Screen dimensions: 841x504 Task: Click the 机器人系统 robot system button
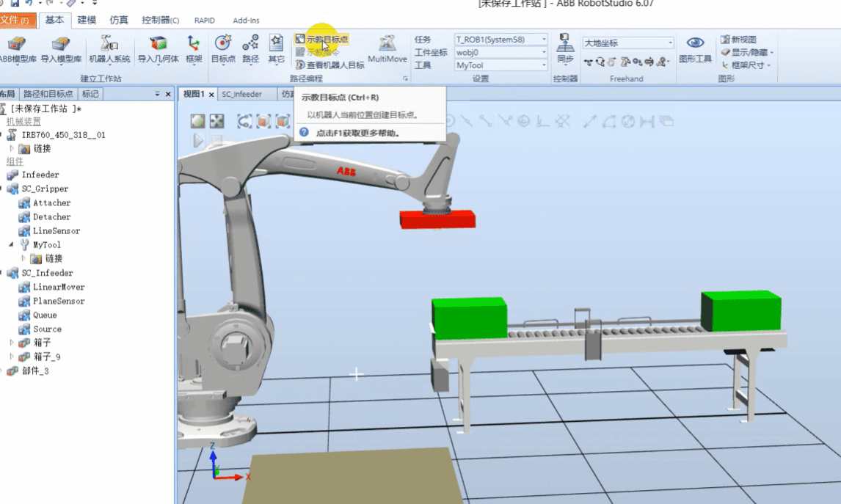coord(109,49)
